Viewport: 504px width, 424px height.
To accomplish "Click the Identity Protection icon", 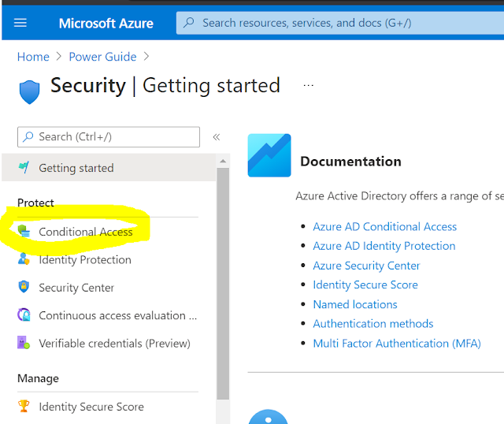I will (x=24, y=259).
